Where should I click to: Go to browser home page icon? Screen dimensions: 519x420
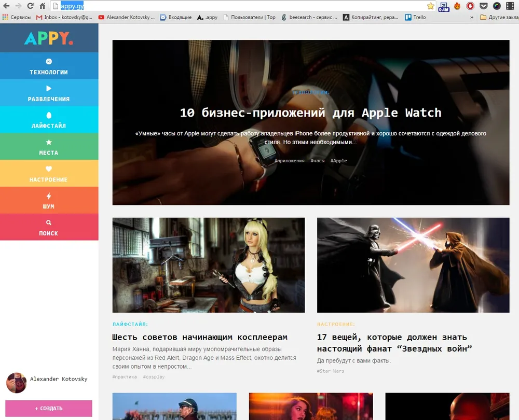[43, 6]
